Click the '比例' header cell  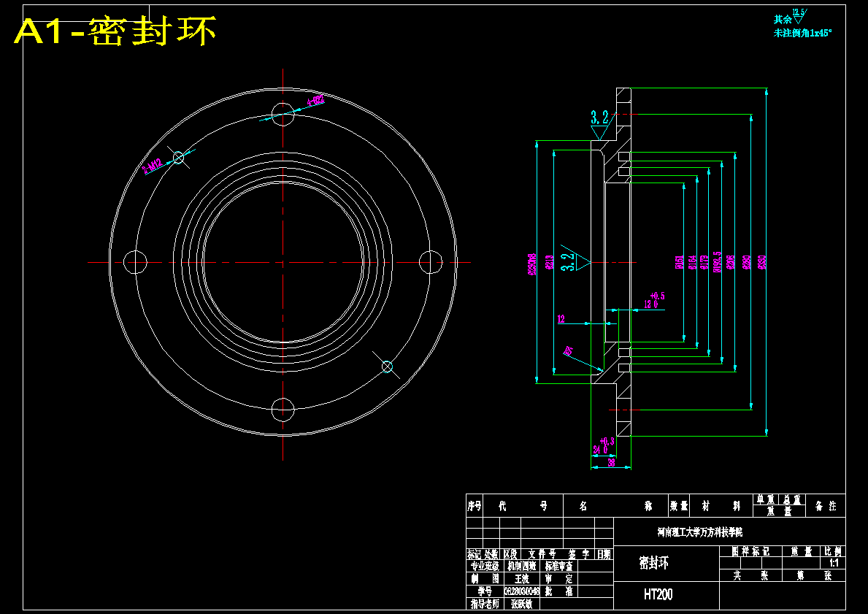[x=832, y=551]
